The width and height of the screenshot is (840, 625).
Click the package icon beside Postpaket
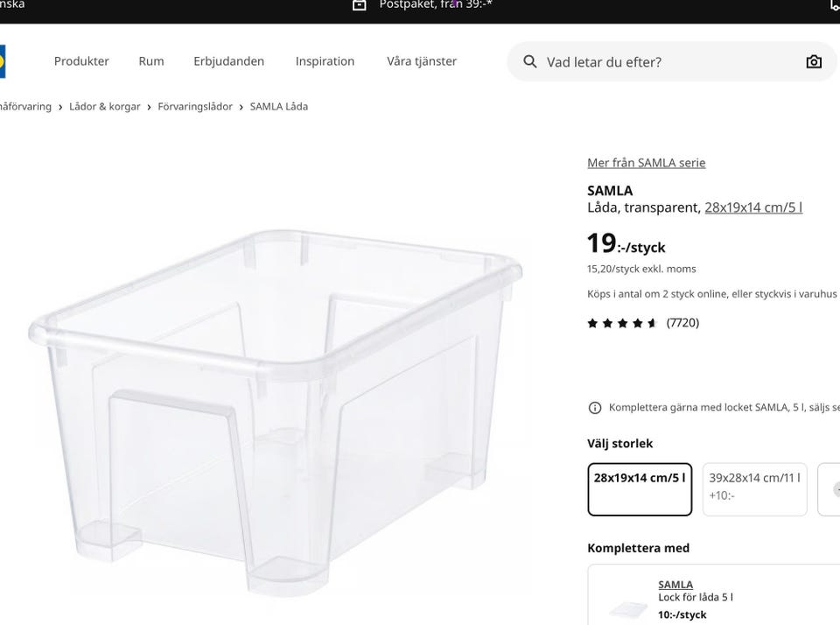[x=359, y=5]
